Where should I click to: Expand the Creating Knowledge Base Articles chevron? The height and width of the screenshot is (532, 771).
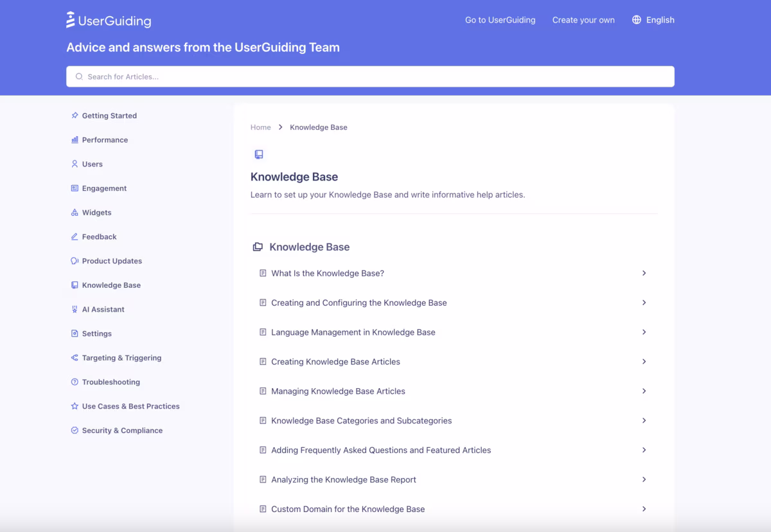(644, 362)
